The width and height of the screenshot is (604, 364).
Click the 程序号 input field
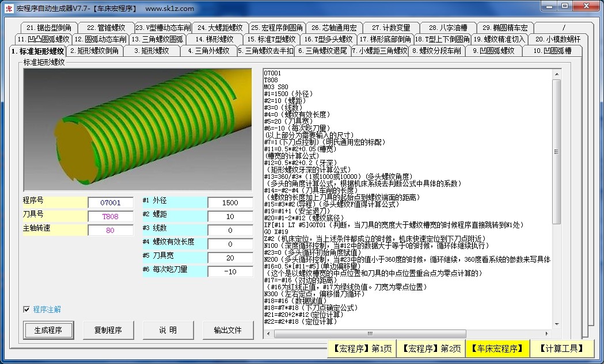(110, 203)
